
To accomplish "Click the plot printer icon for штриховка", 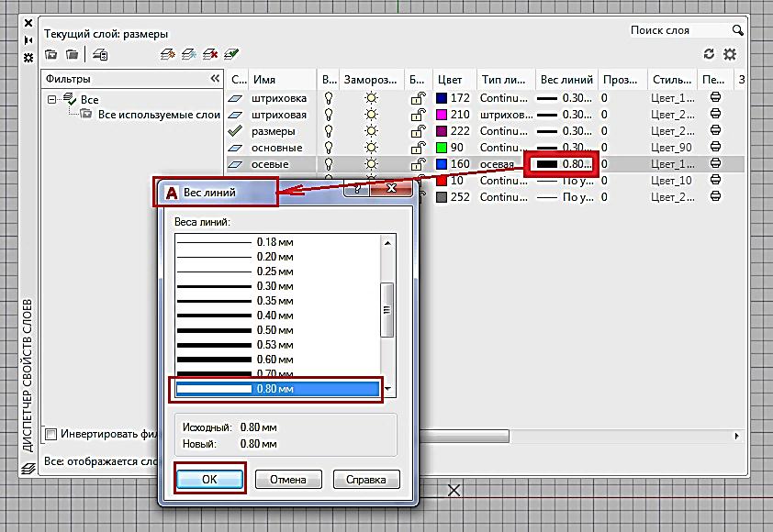I will click(714, 98).
